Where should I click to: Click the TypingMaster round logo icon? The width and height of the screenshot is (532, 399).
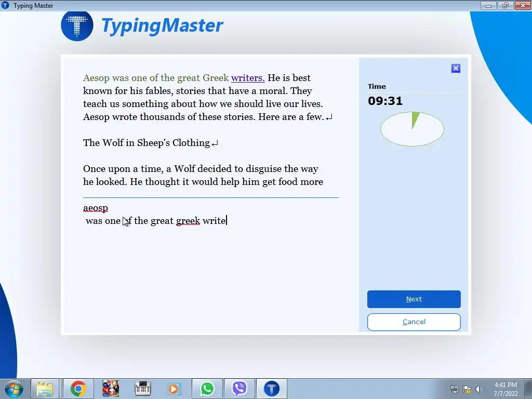[x=77, y=26]
